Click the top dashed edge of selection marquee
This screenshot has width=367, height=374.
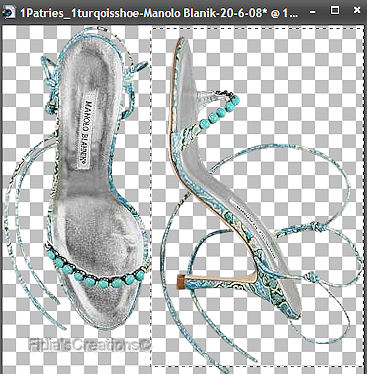257,28
